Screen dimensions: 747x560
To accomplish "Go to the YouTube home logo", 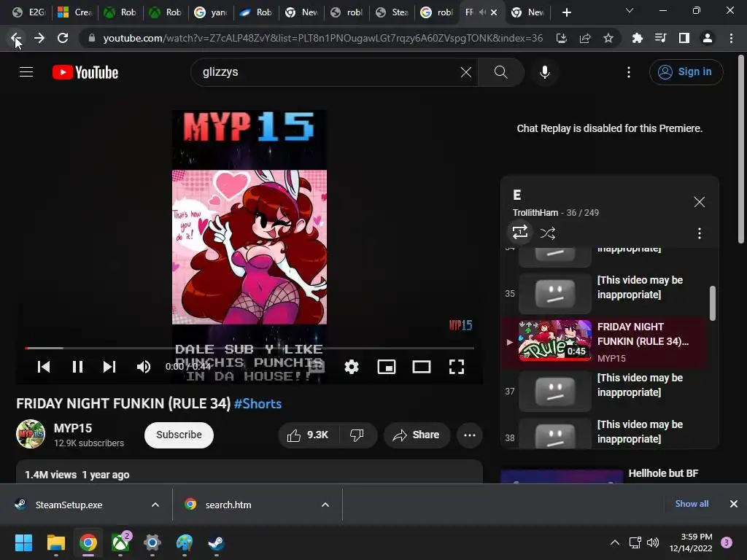I will pos(85,72).
